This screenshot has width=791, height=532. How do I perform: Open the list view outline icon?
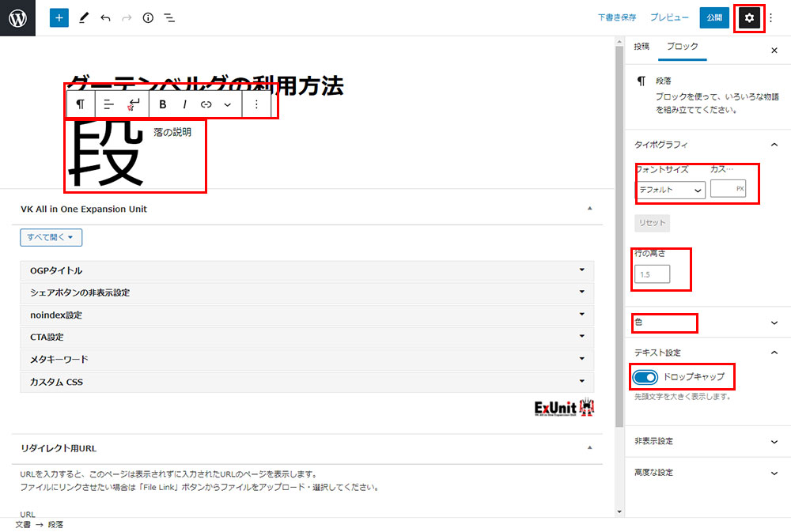pos(169,17)
